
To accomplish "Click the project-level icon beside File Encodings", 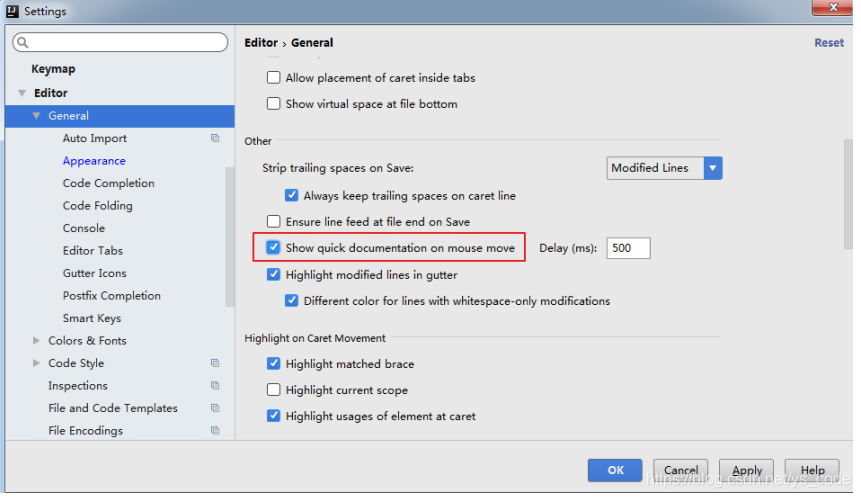I will coord(215,430).
